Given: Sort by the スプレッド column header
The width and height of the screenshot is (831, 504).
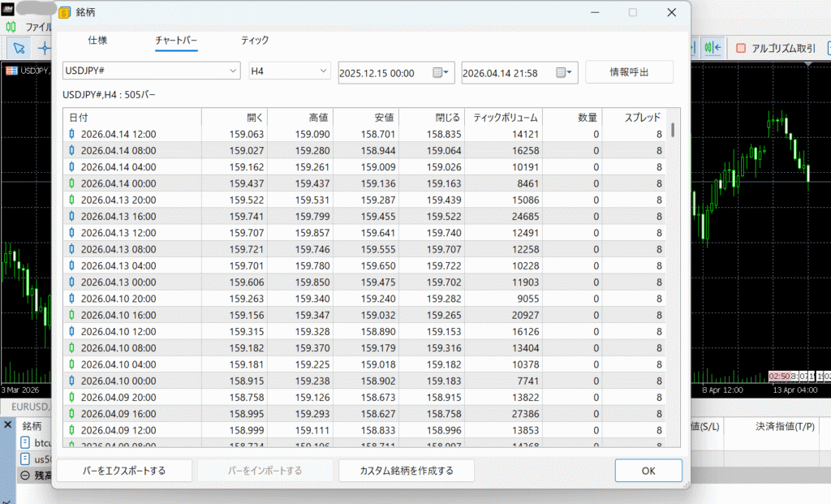Looking at the screenshot, I should (634, 118).
